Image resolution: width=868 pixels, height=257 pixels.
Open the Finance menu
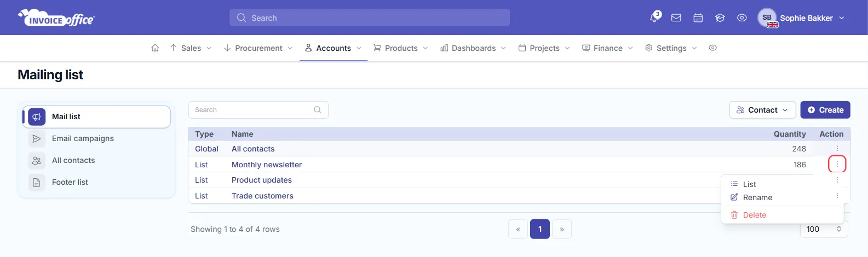[x=607, y=48]
